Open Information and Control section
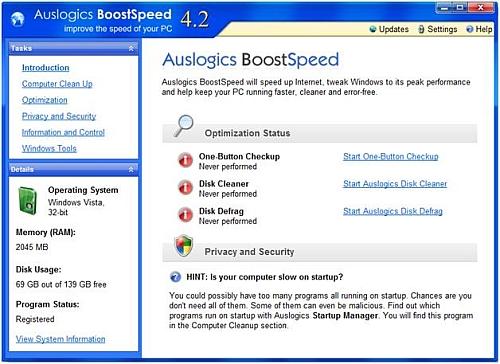This screenshot has width=500, height=364. tap(63, 132)
